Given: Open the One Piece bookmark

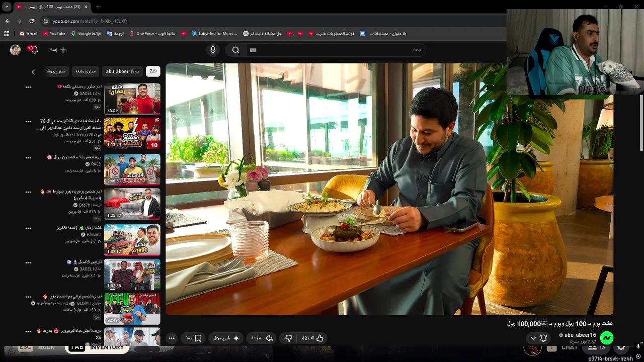Looking at the screenshot, I should pos(152,34).
